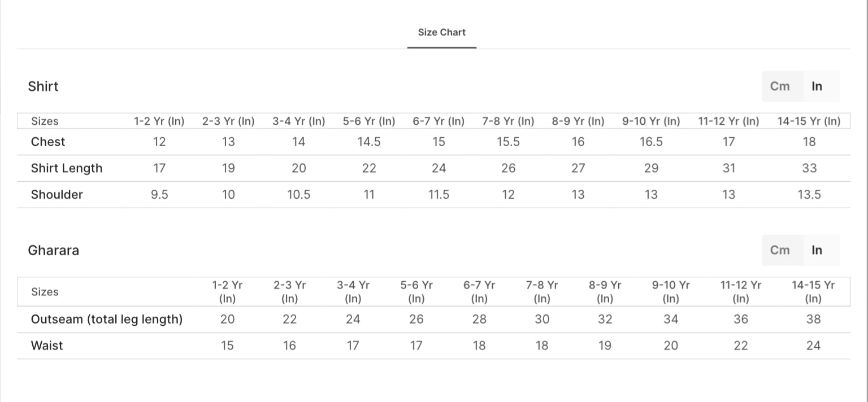Click 1-2 Yr (In) header in Shirt table
This screenshot has width=868, height=402.
159,121
